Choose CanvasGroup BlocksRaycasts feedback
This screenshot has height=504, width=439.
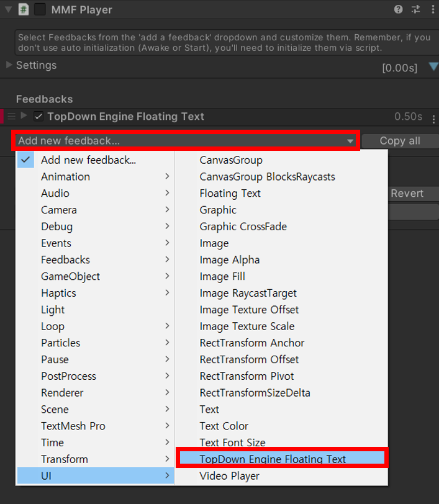281,176
